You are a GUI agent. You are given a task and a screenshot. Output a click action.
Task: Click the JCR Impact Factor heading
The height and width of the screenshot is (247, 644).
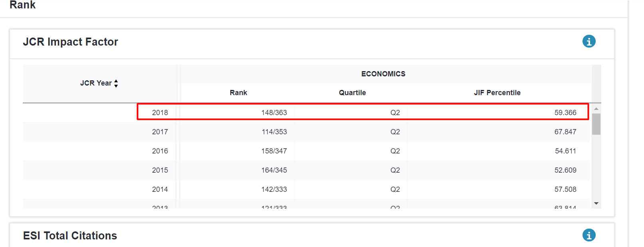pos(71,42)
